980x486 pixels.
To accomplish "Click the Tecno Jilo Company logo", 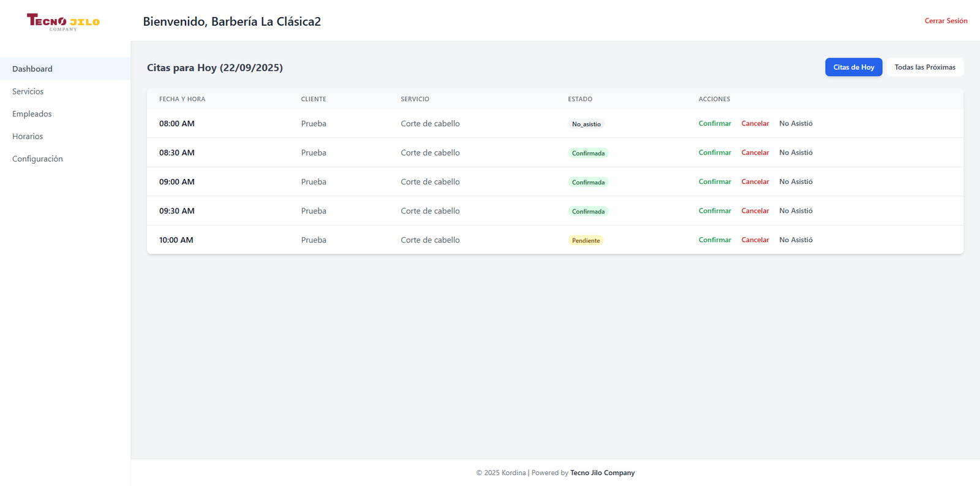I will coord(63,22).
